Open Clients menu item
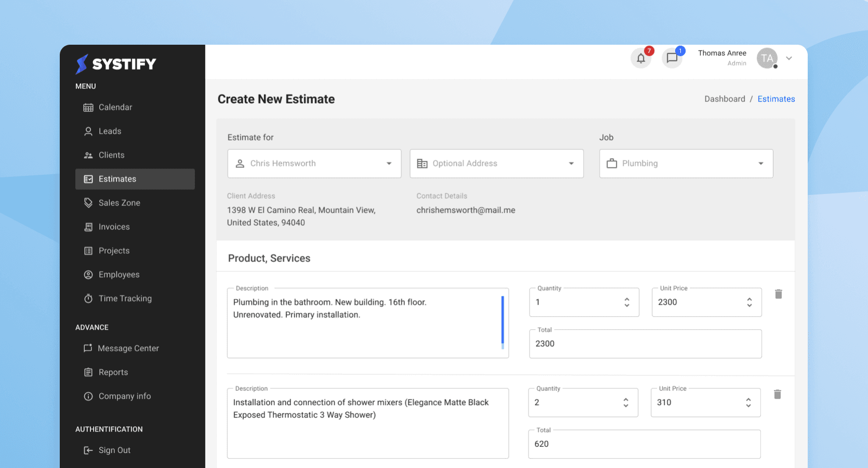Image resolution: width=868 pixels, height=468 pixels. [x=112, y=155]
